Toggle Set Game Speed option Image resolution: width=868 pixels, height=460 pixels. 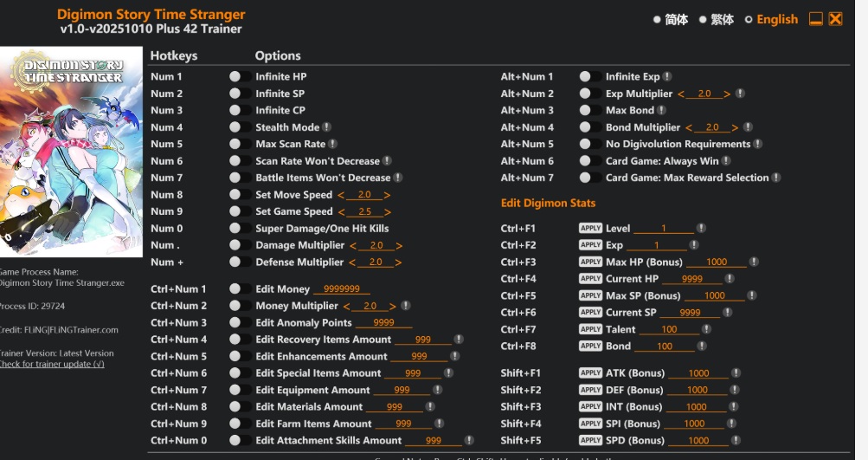(x=240, y=211)
